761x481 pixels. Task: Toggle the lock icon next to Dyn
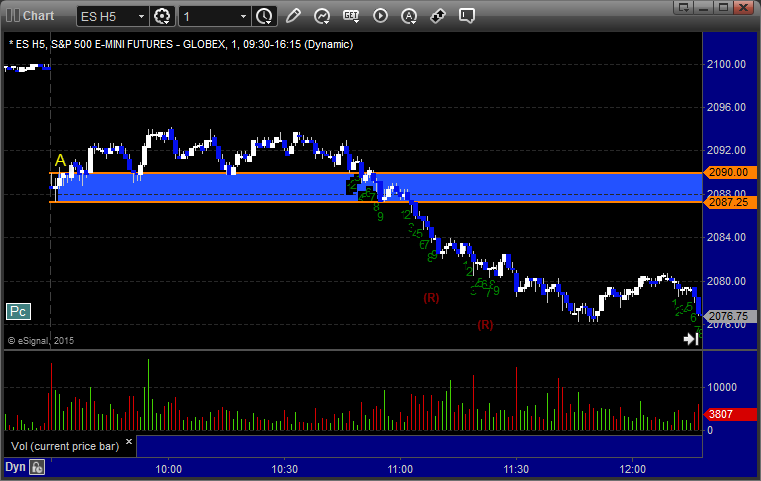[x=37, y=467]
